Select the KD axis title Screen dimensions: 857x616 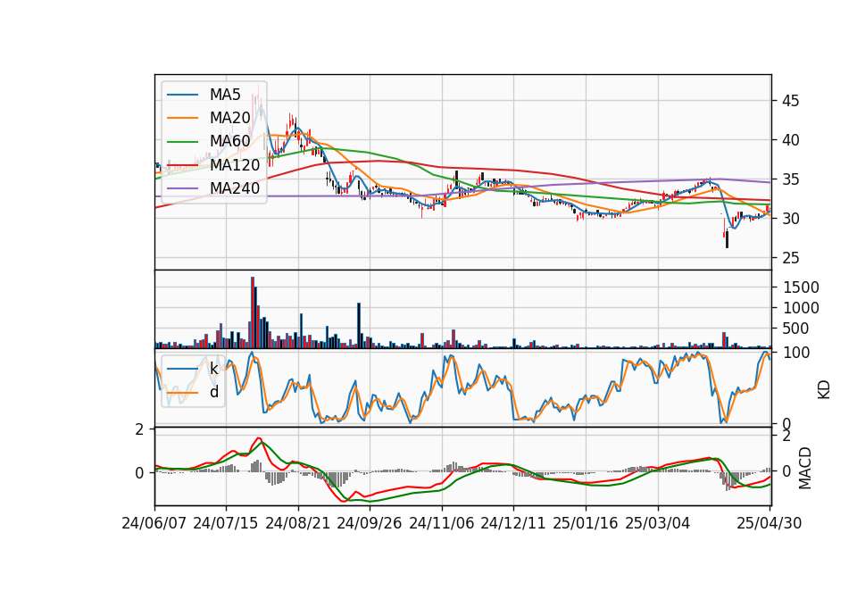click(824, 390)
